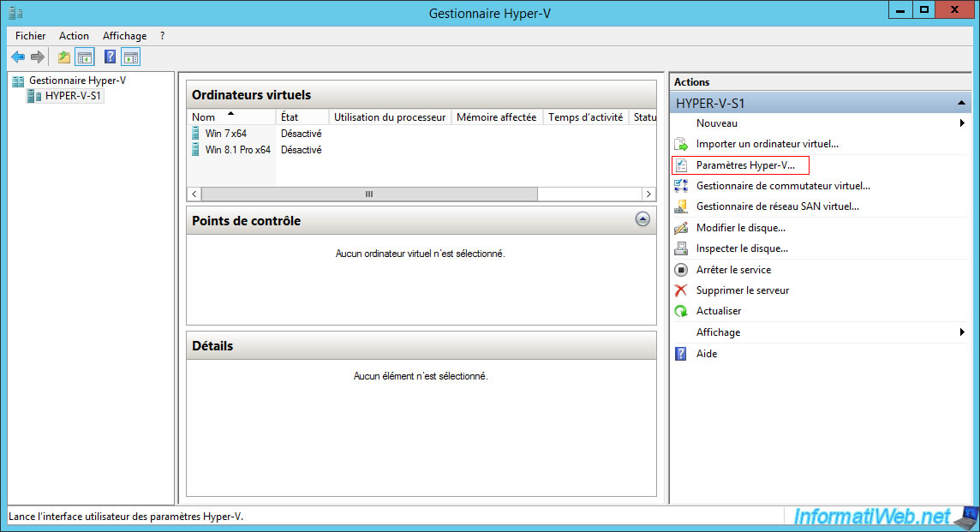Click the Back arrow toolbar icon
980x532 pixels.
pyautogui.click(x=18, y=57)
